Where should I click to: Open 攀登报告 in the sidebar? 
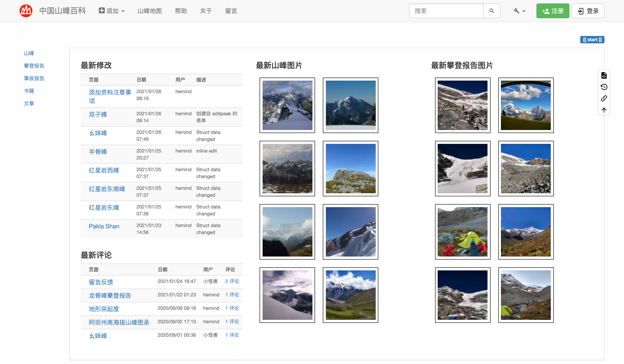click(34, 66)
